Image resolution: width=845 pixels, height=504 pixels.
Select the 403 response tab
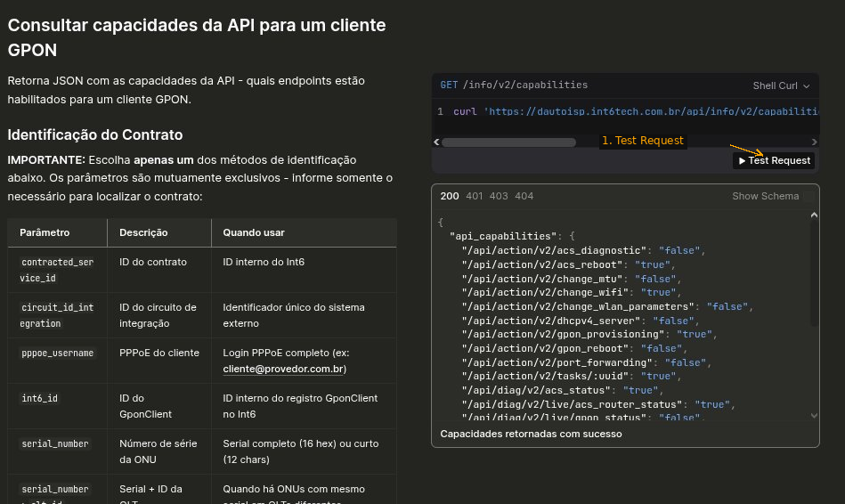point(499,196)
